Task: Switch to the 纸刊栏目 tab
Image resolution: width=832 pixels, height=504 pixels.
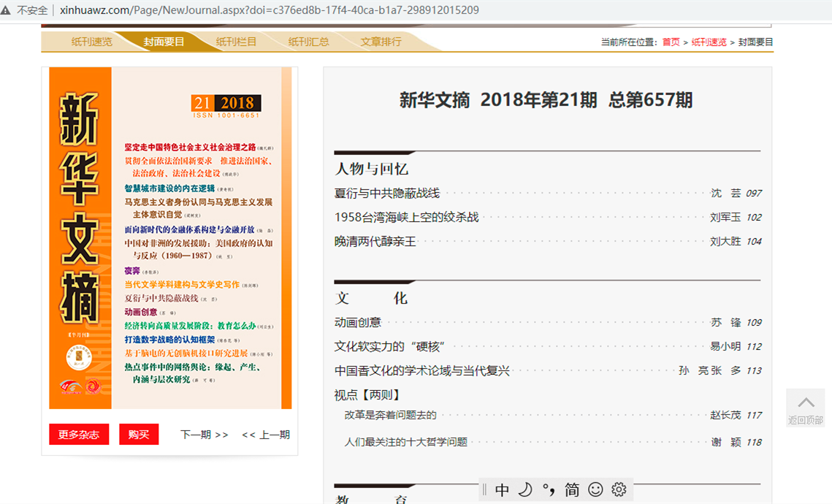Action: point(236,42)
